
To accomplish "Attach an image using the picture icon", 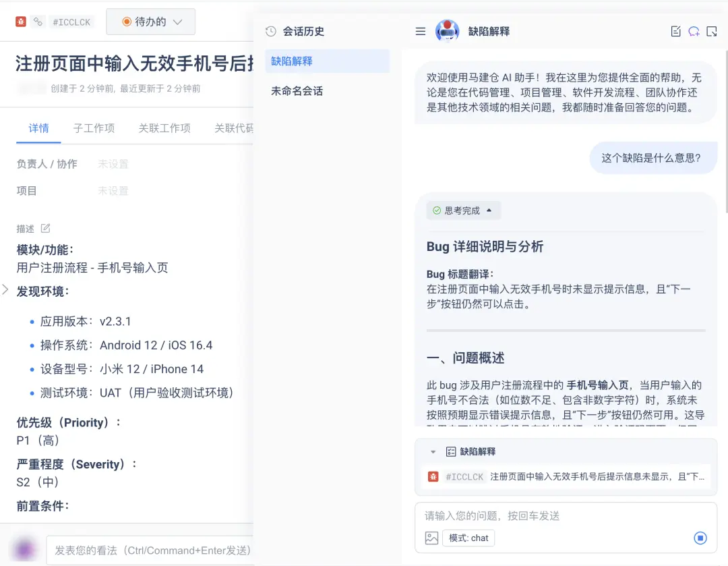I will click(x=431, y=538).
